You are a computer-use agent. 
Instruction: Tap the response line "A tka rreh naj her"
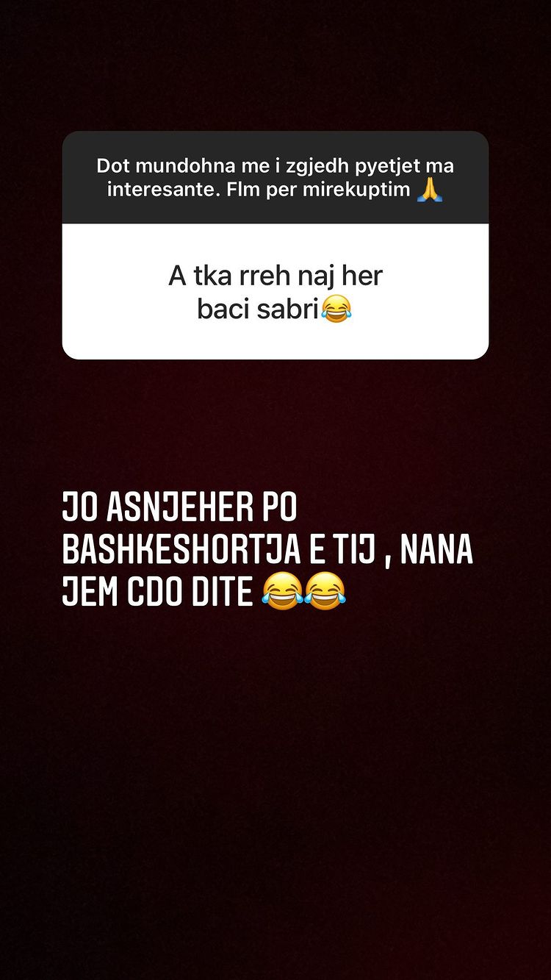(275, 276)
